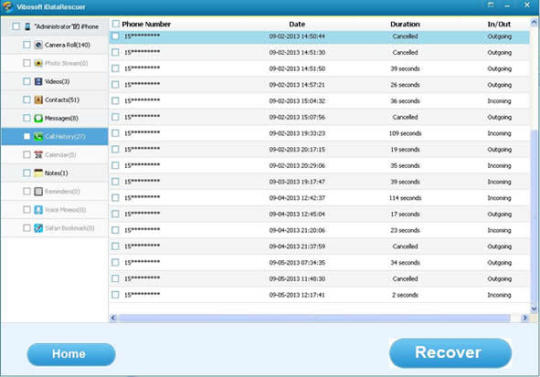Sort by the In/Out column header
Viewport: 540px width, 377px height.
click(499, 24)
